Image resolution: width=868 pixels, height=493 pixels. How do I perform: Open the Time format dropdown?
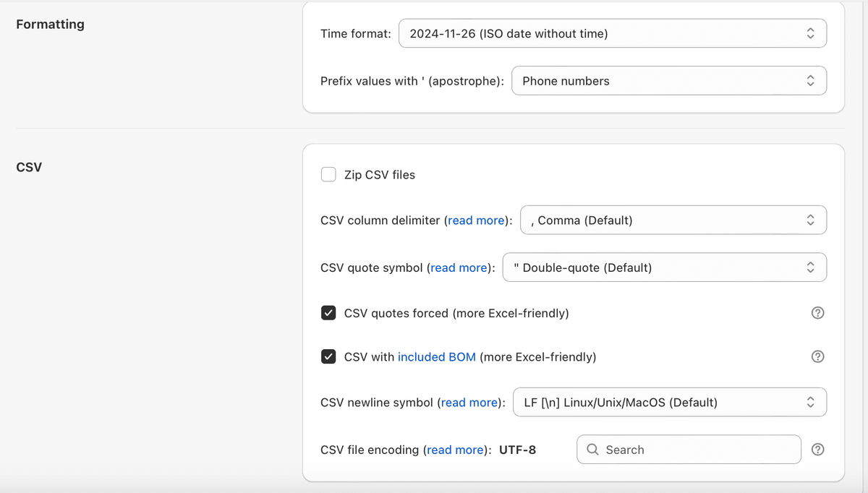pyautogui.click(x=613, y=33)
